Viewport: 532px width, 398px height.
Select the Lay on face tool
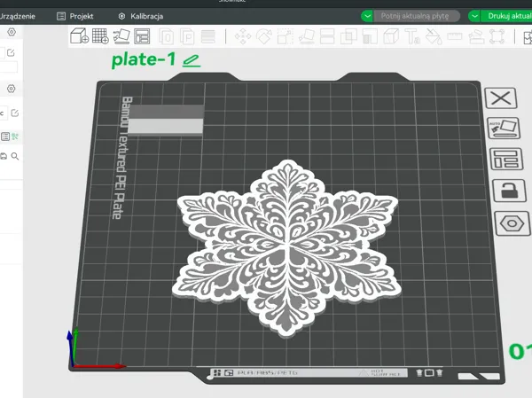307,36
